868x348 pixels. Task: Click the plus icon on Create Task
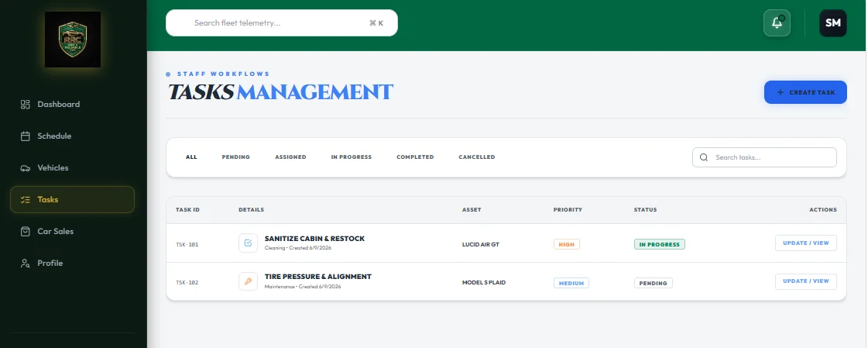(781, 92)
